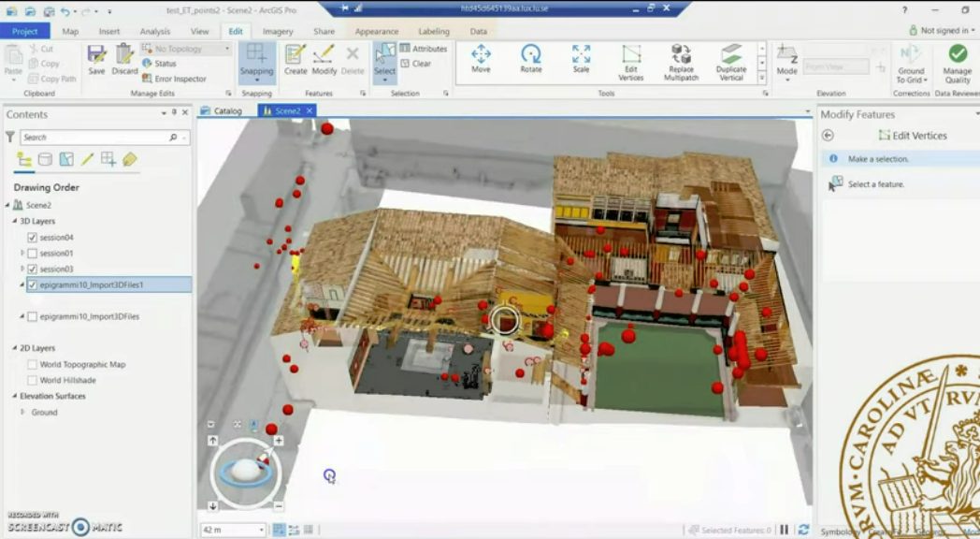
Task: Click List By Drawing Order icon
Action: pyautogui.click(x=24, y=159)
